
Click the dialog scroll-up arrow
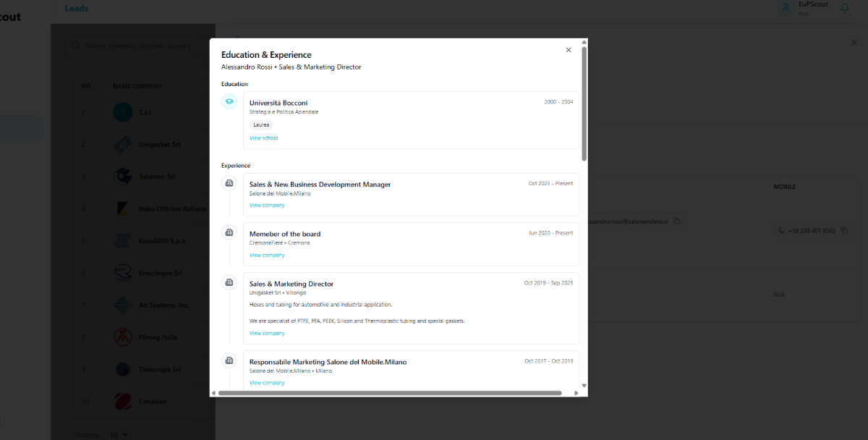[x=584, y=42]
